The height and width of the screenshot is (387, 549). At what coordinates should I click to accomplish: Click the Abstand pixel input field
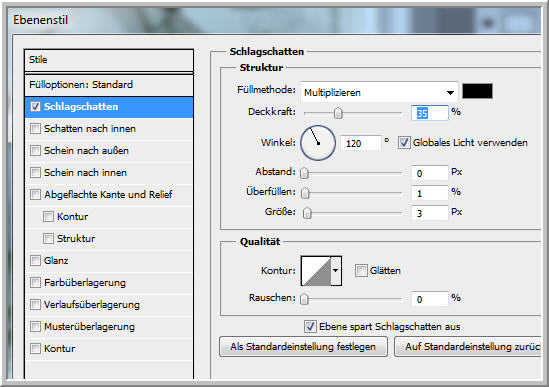pos(429,173)
